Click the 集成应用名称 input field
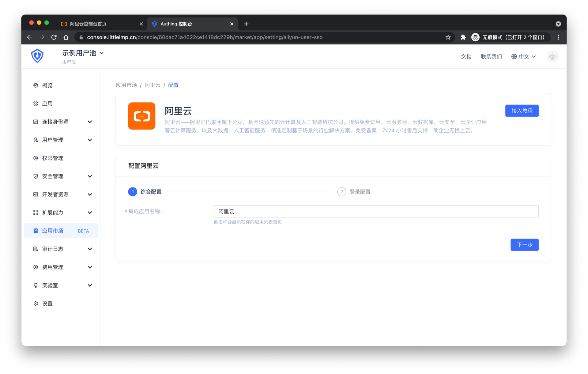 [376, 212]
